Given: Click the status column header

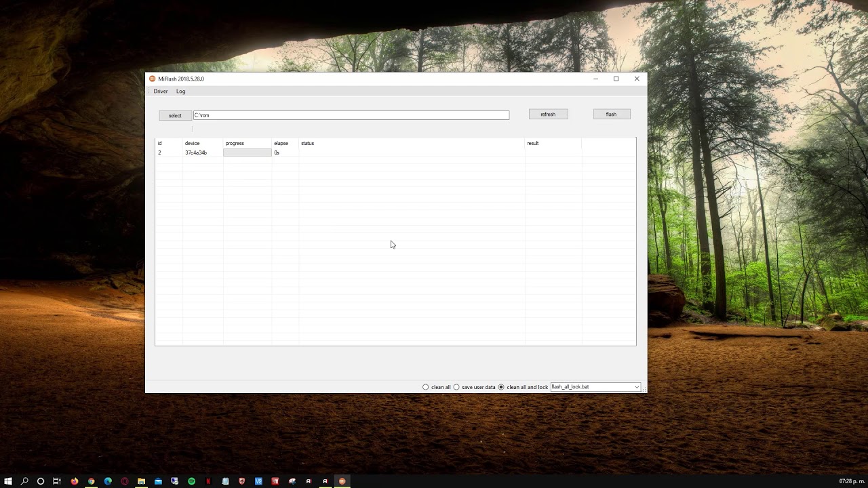Looking at the screenshot, I should pyautogui.click(x=308, y=144).
